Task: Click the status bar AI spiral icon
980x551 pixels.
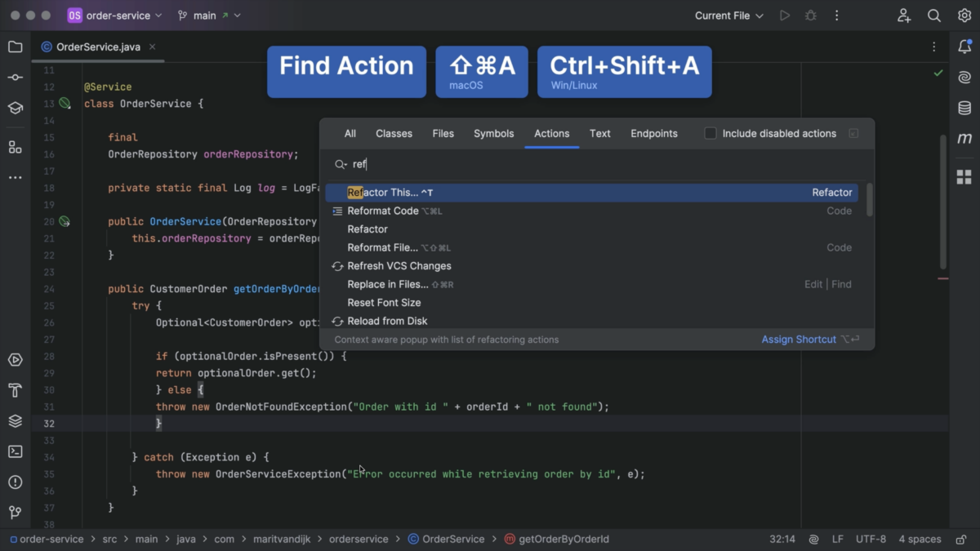Action: (814, 540)
